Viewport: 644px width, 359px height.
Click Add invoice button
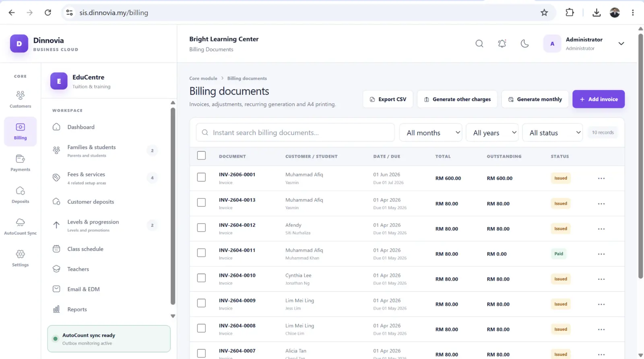coord(599,99)
